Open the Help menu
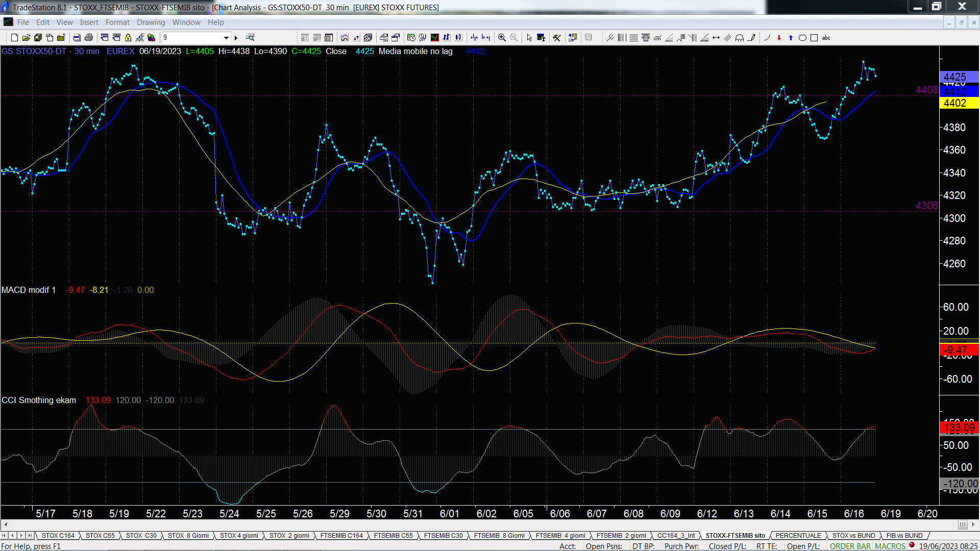The width and height of the screenshot is (980, 551). coord(215,22)
